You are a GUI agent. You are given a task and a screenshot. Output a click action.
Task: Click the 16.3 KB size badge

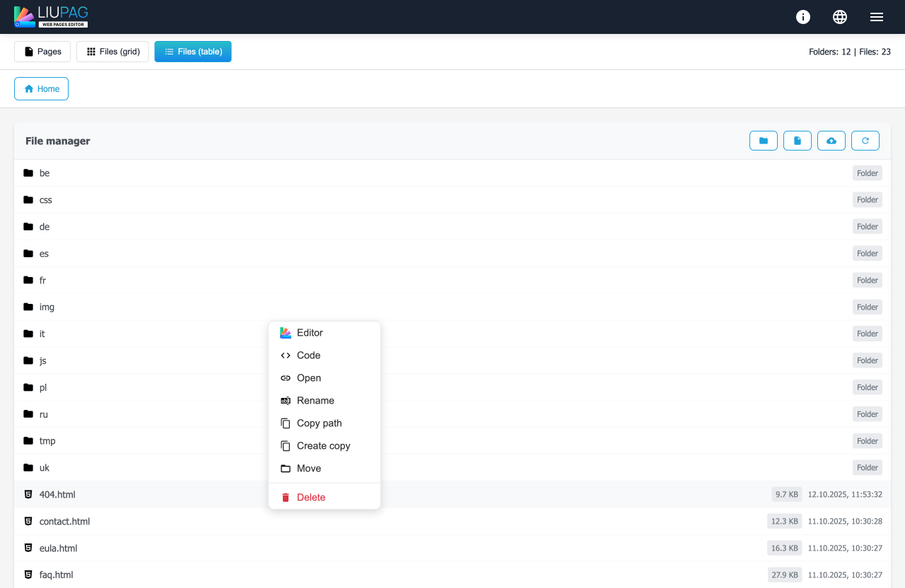[x=785, y=548]
